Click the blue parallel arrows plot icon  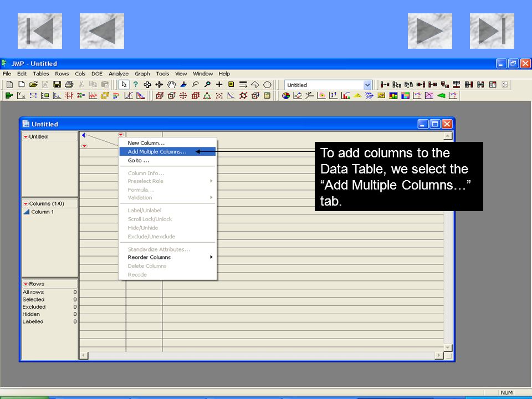tap(369, 96)
